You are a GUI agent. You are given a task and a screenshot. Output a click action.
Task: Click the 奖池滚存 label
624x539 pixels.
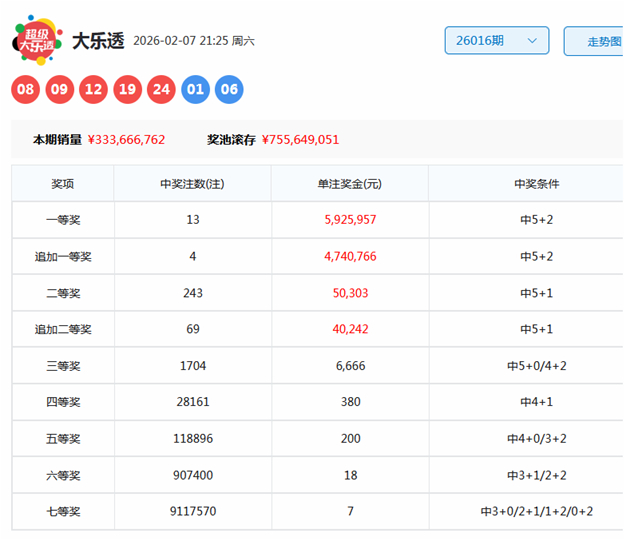tap(231, 140)
